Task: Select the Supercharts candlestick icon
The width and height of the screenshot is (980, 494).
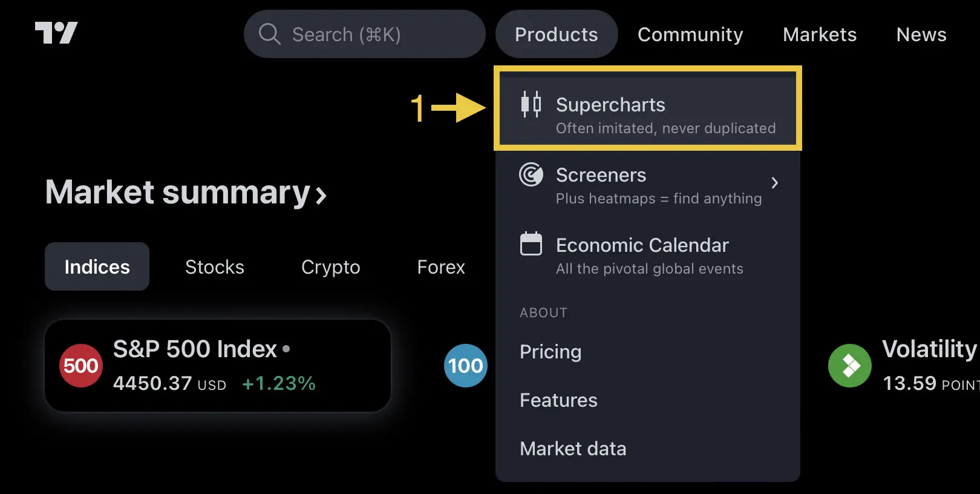Action: point(531,104)
